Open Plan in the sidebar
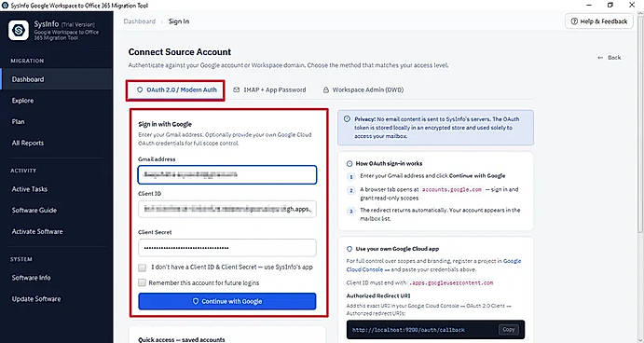Screen dimensions: 644x343 pyautogui.click(x=56, y=121)
